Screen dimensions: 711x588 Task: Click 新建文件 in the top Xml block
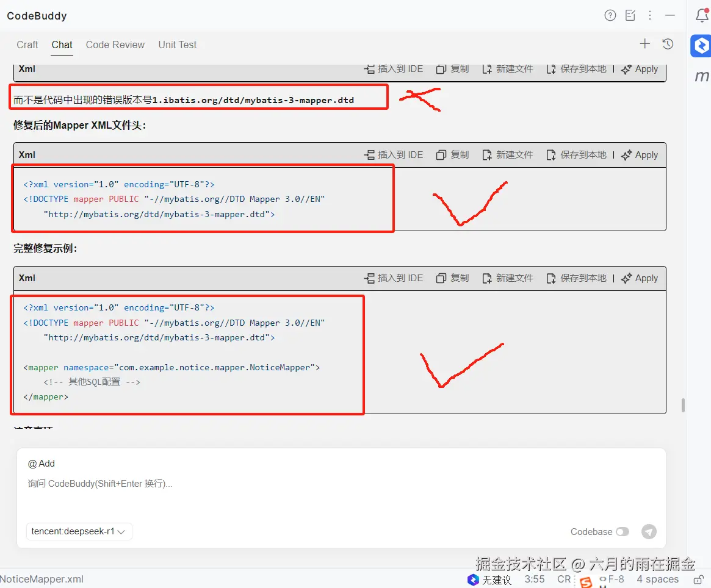pyautogui.click(x=507, y=69)
